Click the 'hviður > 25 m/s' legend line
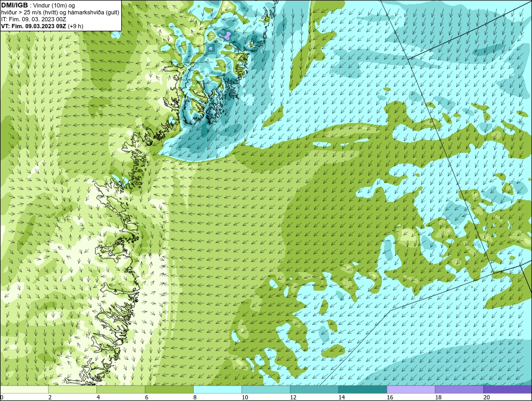Image resolution: width=532 pixels, height=401 pixels. [x=60, y=12]
